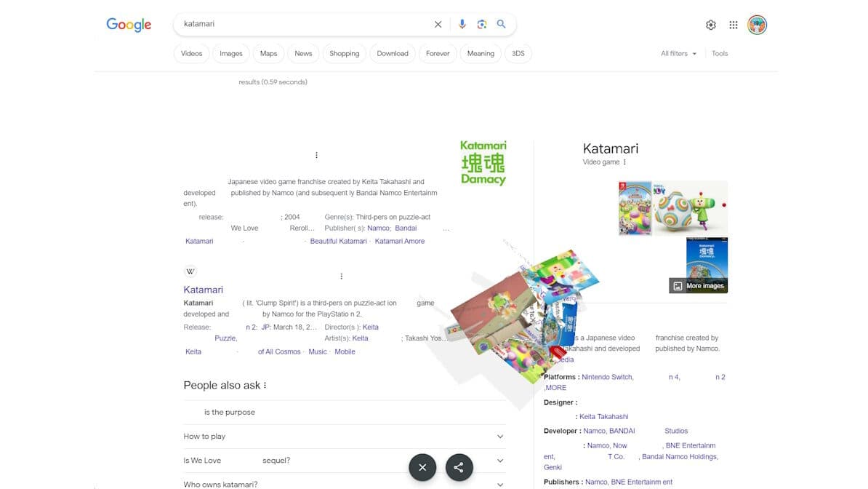Switch to the Images tab
The width and height of the screenshot is (868, 489).
(x=230, y=53)
